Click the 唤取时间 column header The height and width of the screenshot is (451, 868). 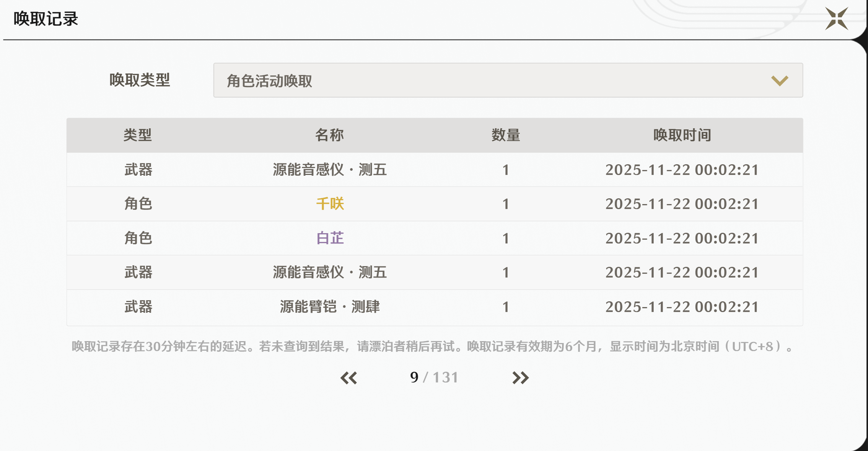pos(682,135)
